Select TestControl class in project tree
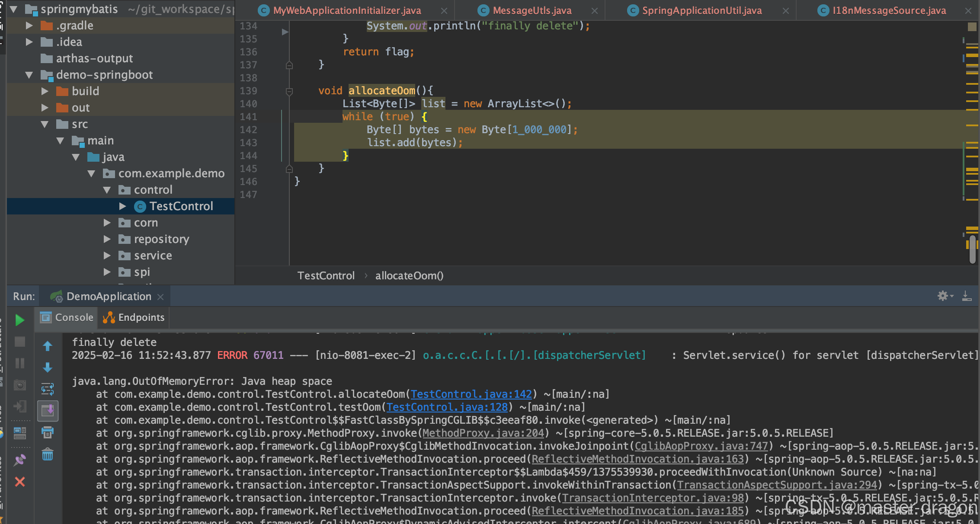Image resolution: width=980 pixels, height=524 pixels. click(181, 206)
